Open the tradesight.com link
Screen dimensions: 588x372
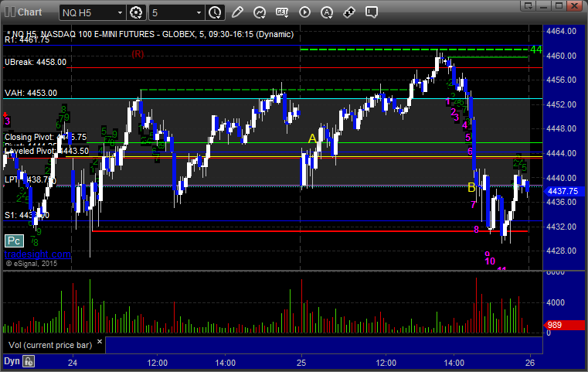[37, 254]
